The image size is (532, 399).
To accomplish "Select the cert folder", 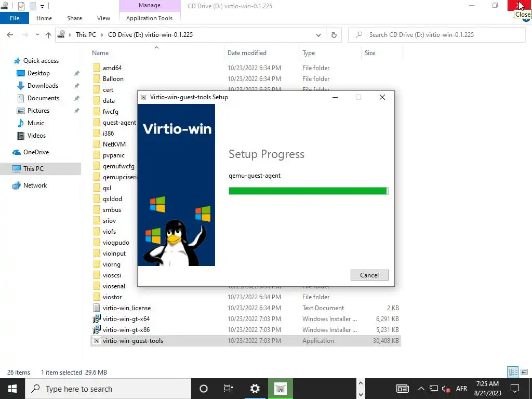I will pos(108,90).
